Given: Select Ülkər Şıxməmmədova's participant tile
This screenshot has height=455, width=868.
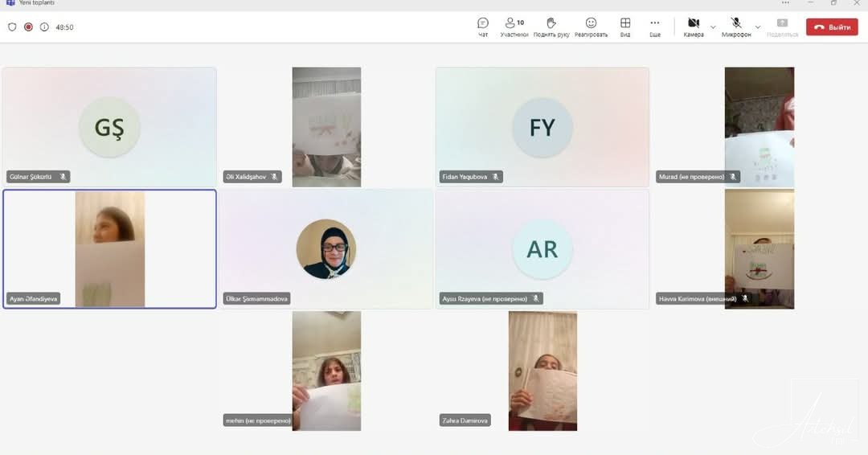Looking at the screenshot, I should (x=326, y=248).
